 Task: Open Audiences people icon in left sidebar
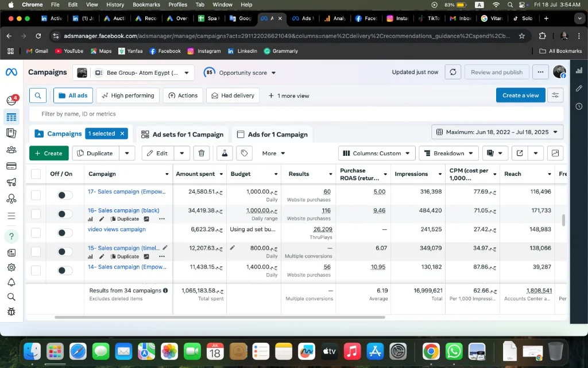pos(11,150)
